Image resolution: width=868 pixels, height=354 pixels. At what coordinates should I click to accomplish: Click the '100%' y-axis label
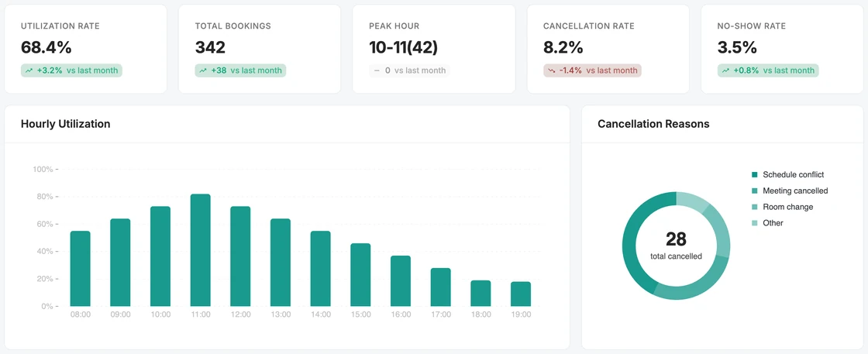pos(43,170)
